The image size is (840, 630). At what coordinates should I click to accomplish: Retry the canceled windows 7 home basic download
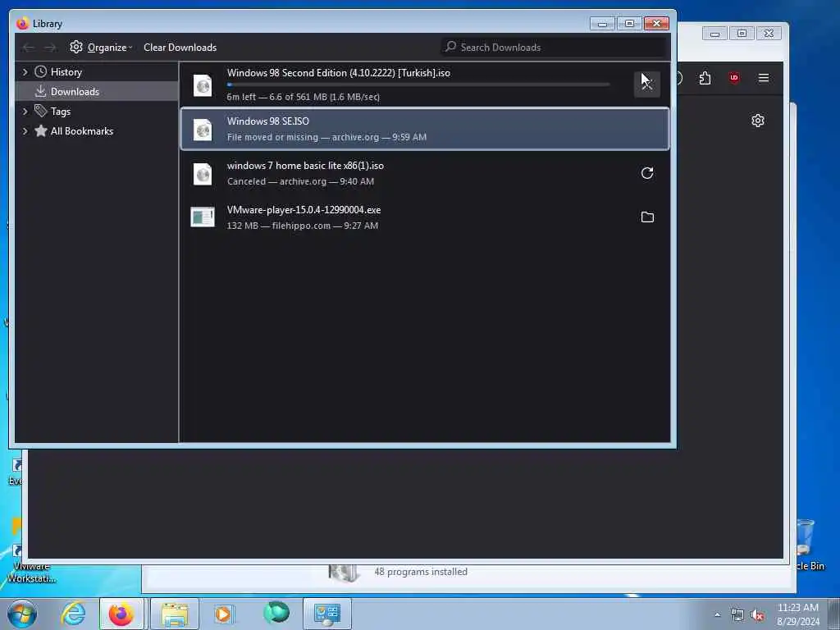647,173
